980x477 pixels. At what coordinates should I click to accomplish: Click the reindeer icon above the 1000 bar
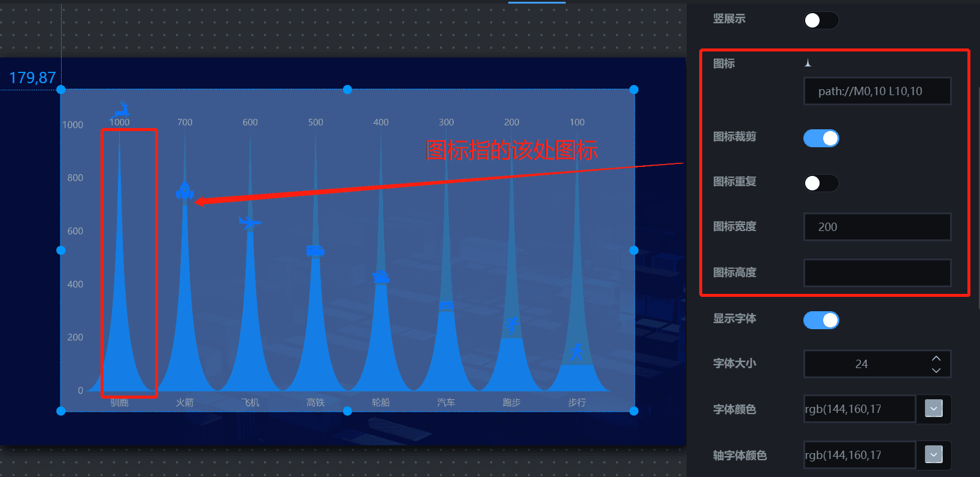(120, 110)
